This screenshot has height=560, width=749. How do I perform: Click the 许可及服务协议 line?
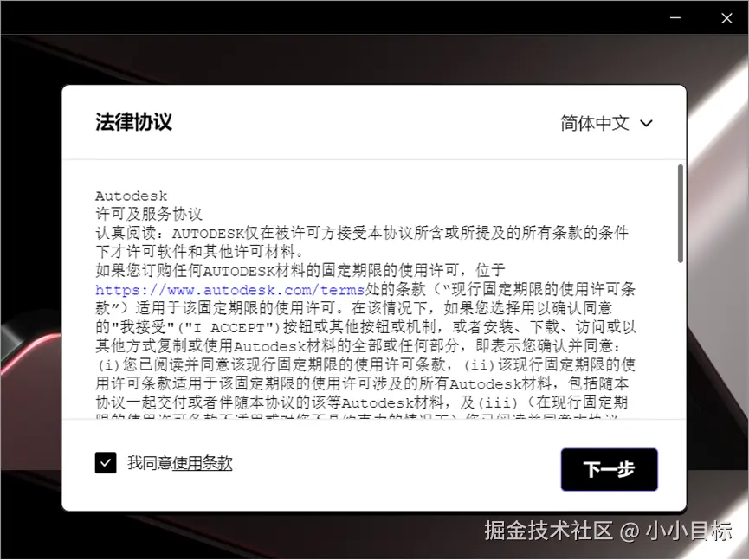pyautogui.click(x=149, y=214)
